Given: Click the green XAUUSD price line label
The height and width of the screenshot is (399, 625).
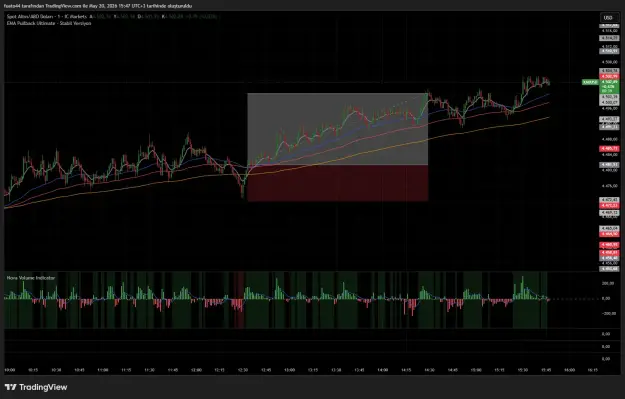Looking at the screenshot, I should click(x=590, y=82).
